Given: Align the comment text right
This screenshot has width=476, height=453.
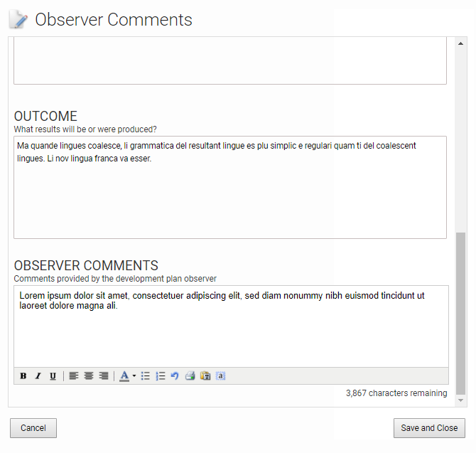Looking at the screenshot, I should tap(104, 375).
